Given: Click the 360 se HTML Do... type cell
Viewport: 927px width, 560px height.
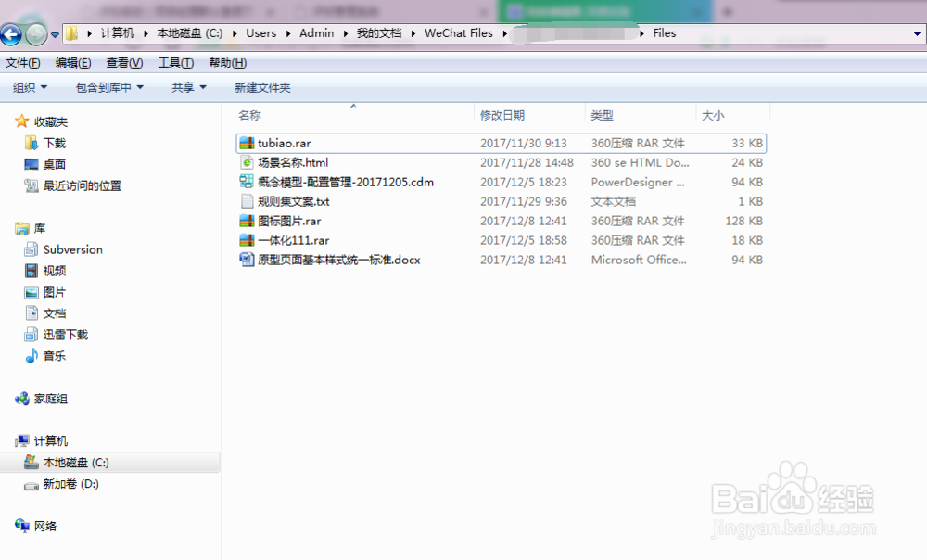Looking at the screenshot, I should [x=641, y=162].
